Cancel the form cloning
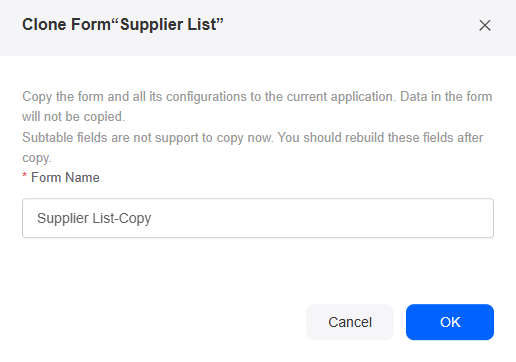Screen dimensions: 516x362 pos(350,322)
